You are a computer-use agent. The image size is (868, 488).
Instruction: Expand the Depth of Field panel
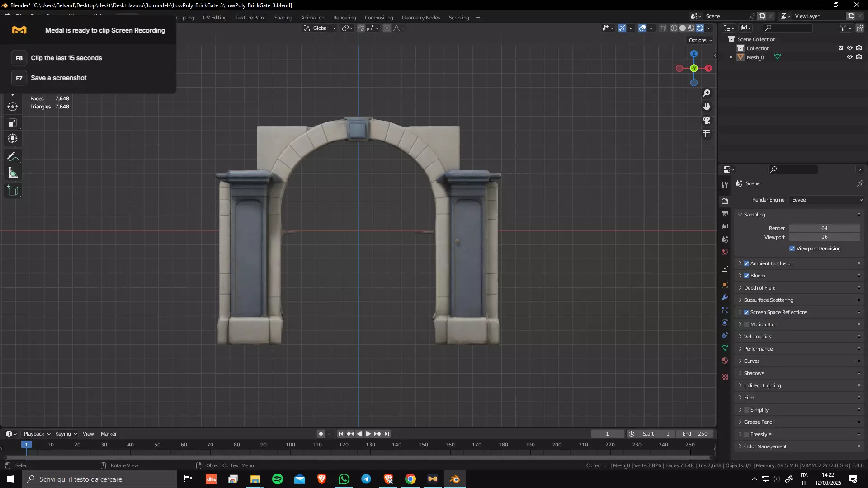click(x=759, y=288)
